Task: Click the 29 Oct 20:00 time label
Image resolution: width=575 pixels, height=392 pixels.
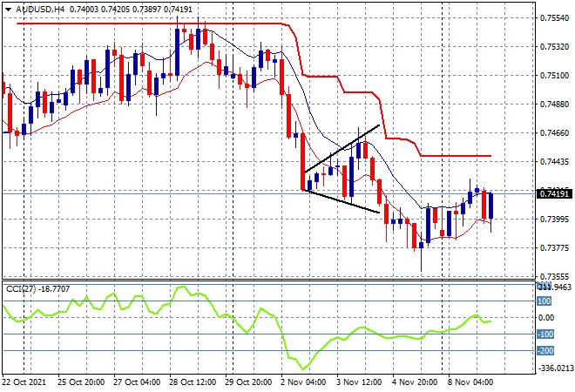Action: (x=248, y=382)
